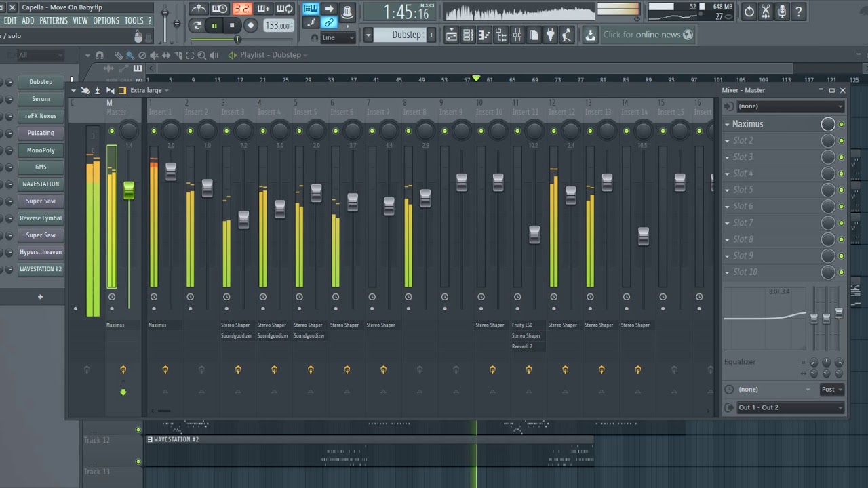Viewport: 868px width, 488px height.
Task: Click the Insert 11 volume fader
Action: tap(534, 235)
